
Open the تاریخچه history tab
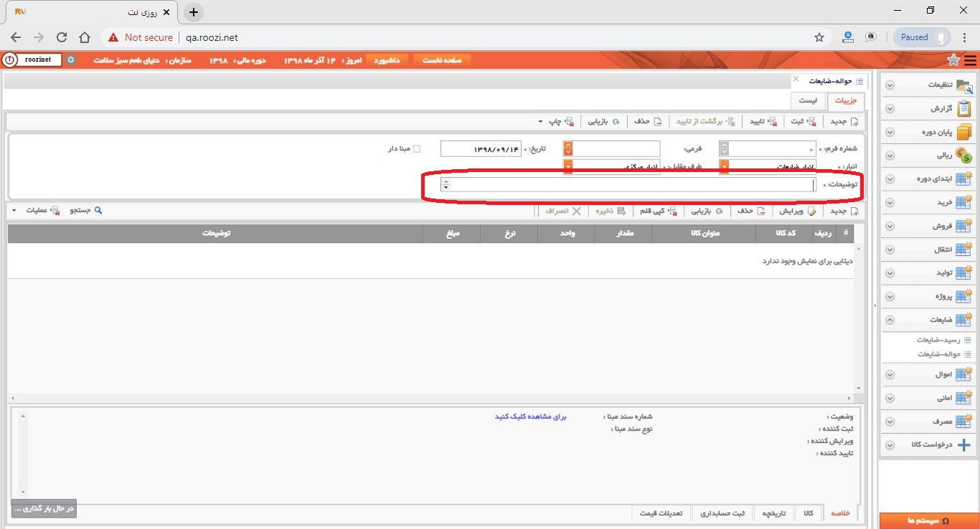773,513
